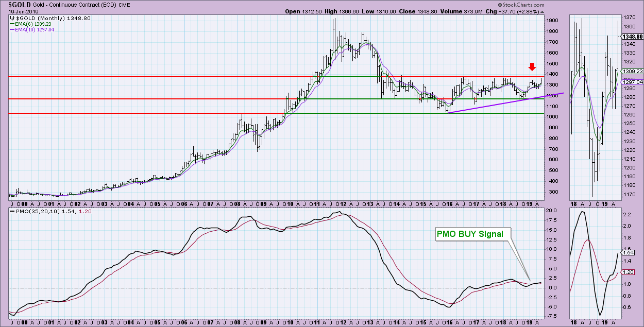This screenshot has height=327, width=644.
Task: Click the red down arrow marker
Action: (532, 66)
